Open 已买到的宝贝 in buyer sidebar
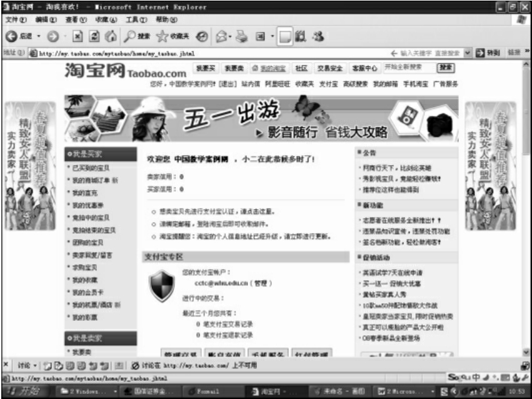The width and height of the screenshot is (532, 399). tap(91, 168)
